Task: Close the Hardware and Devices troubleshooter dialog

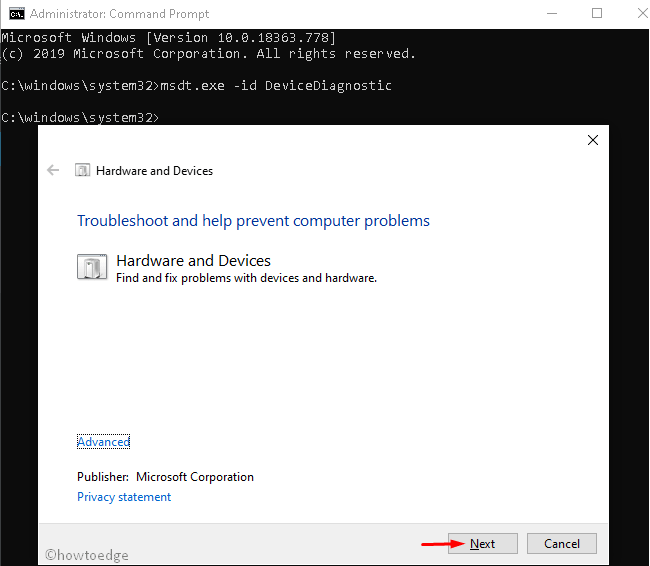Action: (x=593, y=141)
